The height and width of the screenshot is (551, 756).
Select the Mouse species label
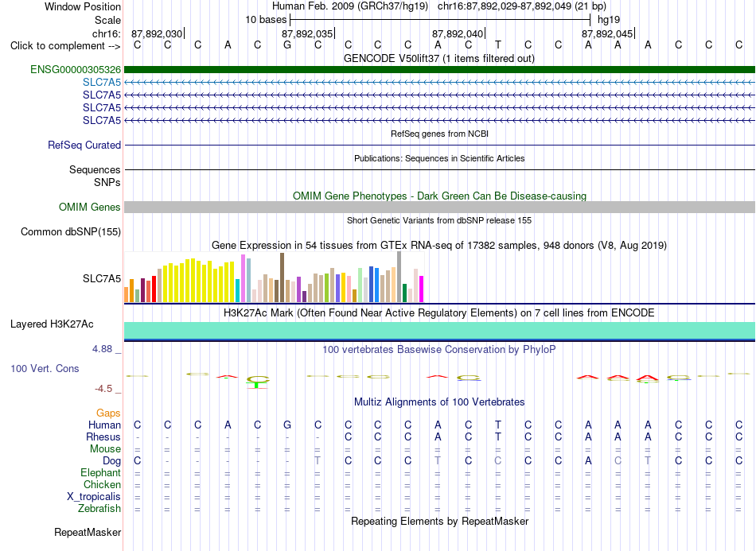[106, 449]
